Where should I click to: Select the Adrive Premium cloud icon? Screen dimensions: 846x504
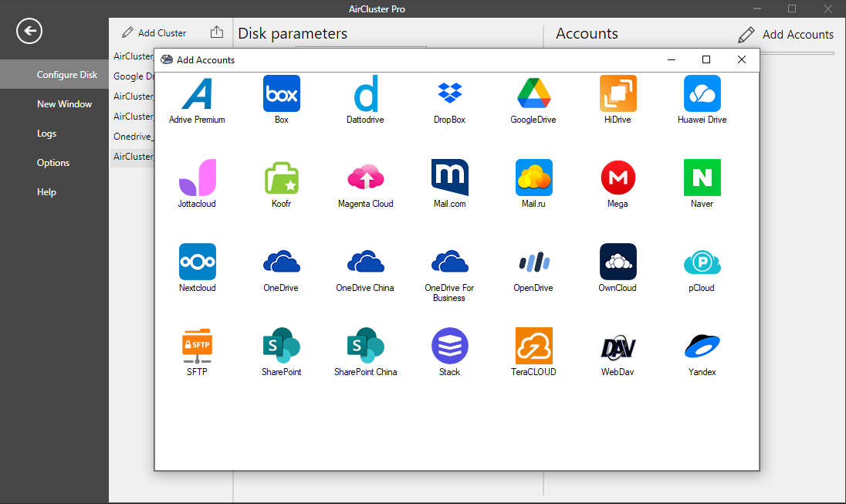(197, 94)
